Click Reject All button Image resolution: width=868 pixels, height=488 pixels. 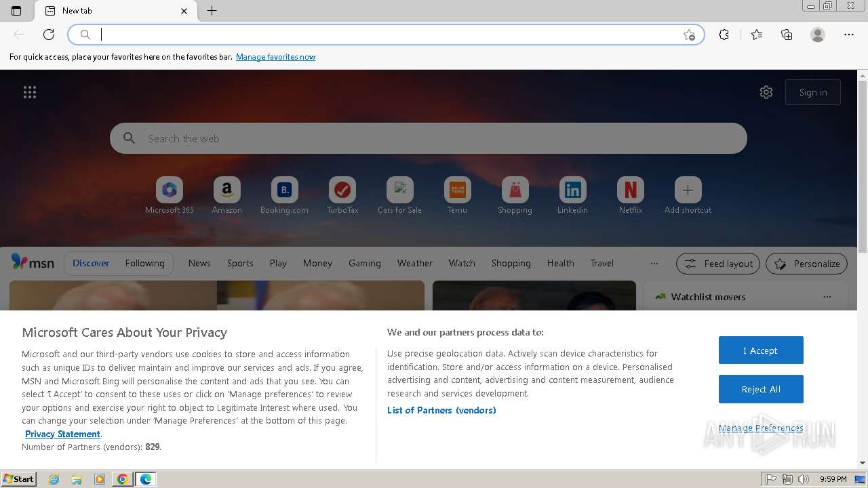pos(761,389)
